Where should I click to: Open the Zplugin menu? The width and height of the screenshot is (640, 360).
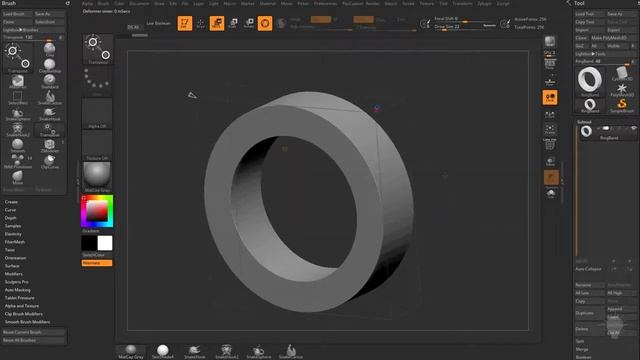[484, 3]
